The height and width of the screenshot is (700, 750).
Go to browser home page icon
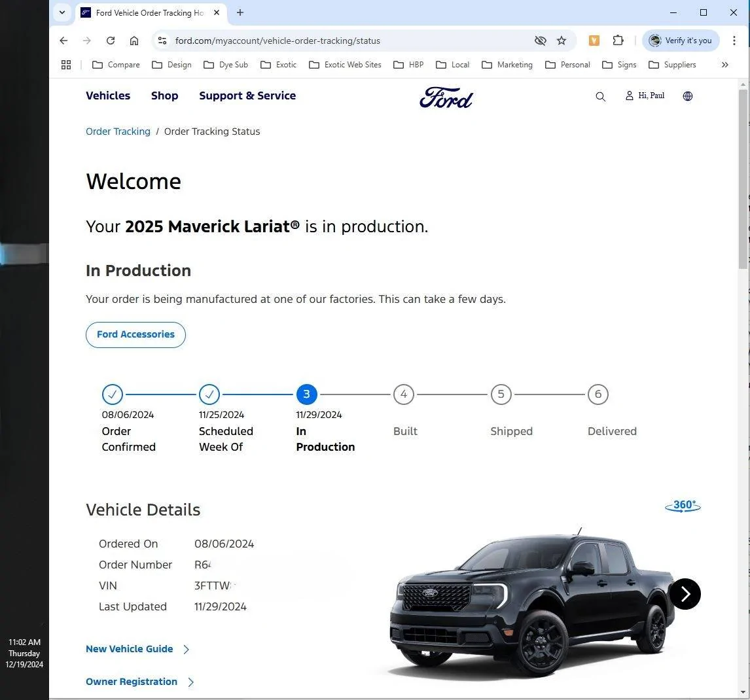tap(134, 41)
